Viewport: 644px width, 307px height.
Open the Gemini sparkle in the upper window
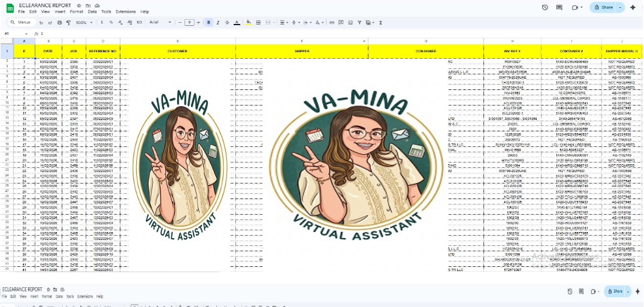pos(633,7)
